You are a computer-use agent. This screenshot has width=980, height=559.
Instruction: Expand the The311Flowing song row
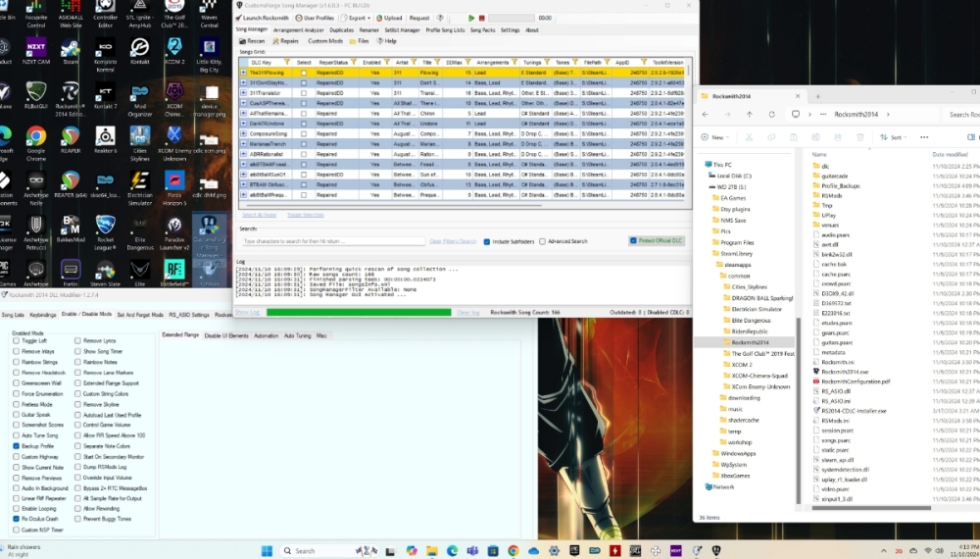click(243, 73)
